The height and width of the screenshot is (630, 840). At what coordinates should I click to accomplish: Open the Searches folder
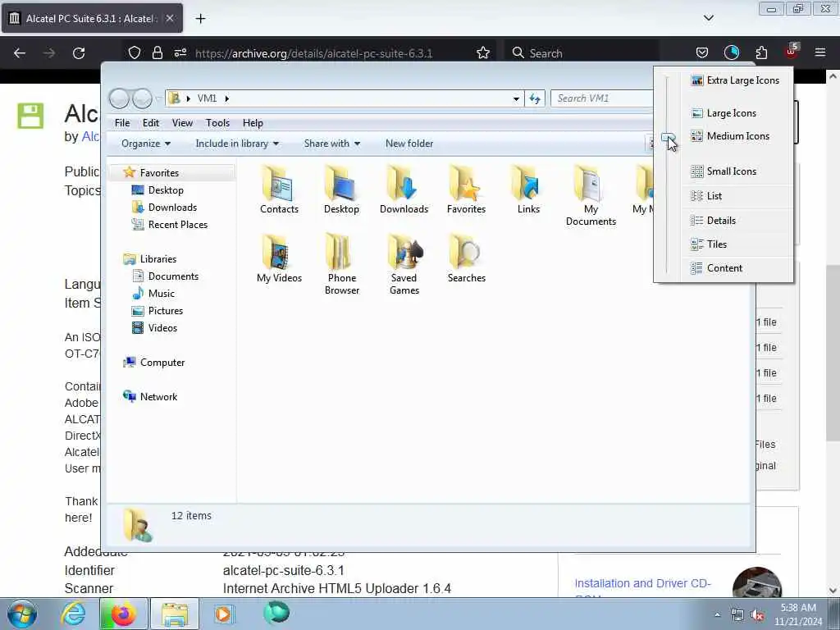(467, 258)
